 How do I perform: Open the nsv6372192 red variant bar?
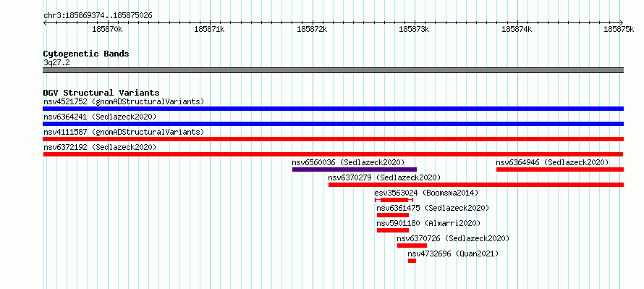(333, 154)
